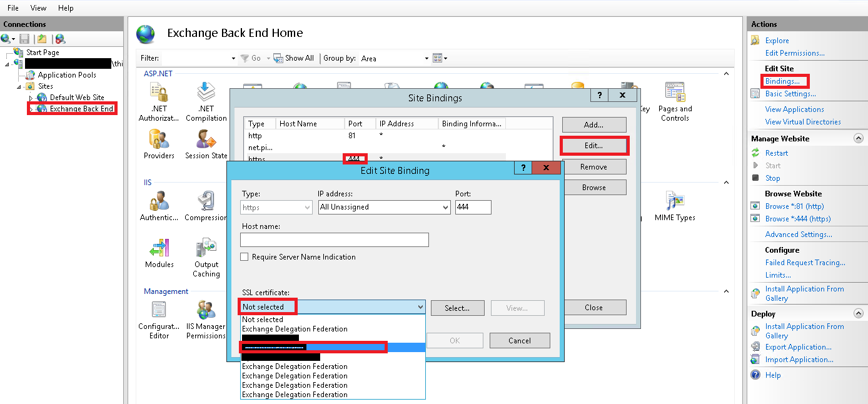This screenshot has width=868, height=404.
Task: Open Failed Request Tracing... link
Action: 805,263
